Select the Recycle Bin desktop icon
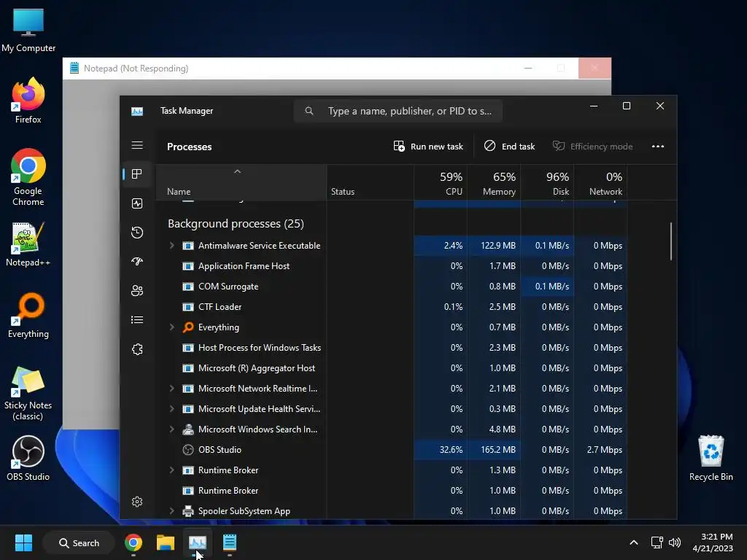 point(711,458)
